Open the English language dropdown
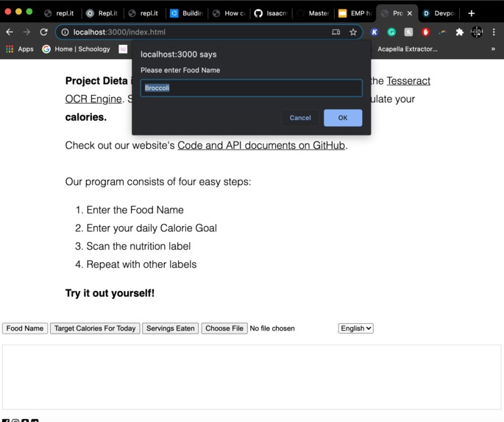Image resolution: width=504 pixels, height=422 pixels. point(355,328)
